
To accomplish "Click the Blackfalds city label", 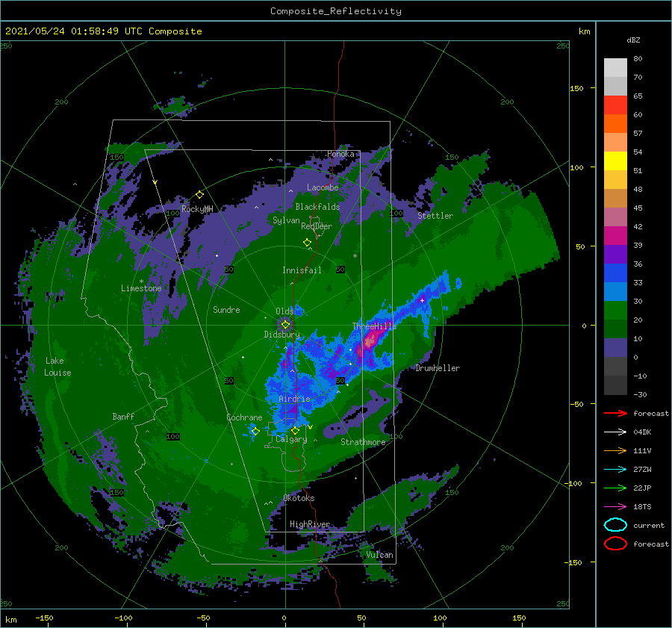I will (x=317, y=207).
